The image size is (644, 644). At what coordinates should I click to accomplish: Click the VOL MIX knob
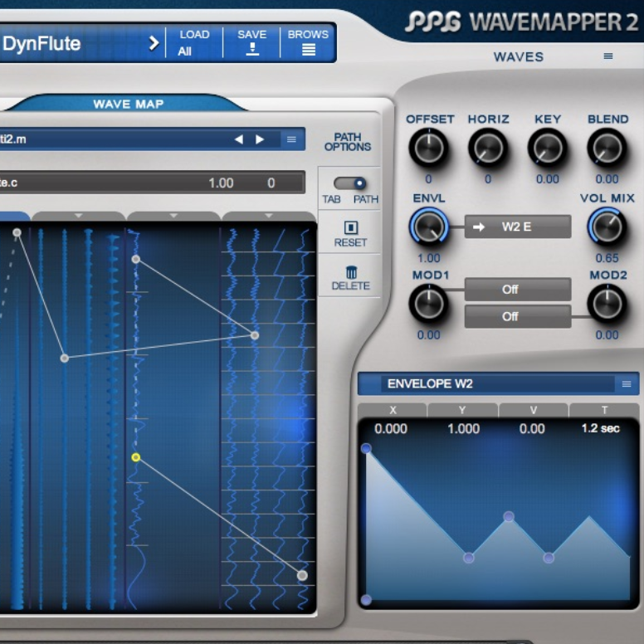[607, 227]
